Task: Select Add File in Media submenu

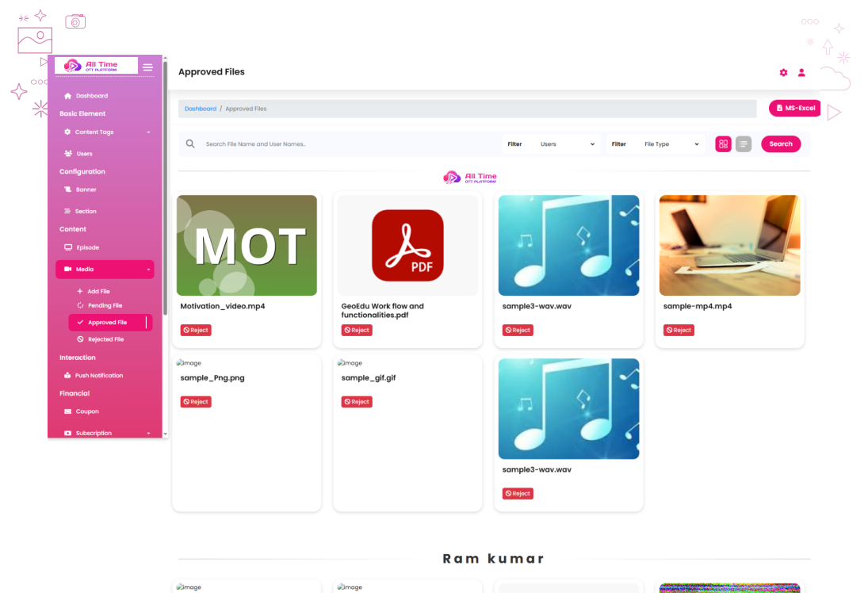Action: [98, 291]
